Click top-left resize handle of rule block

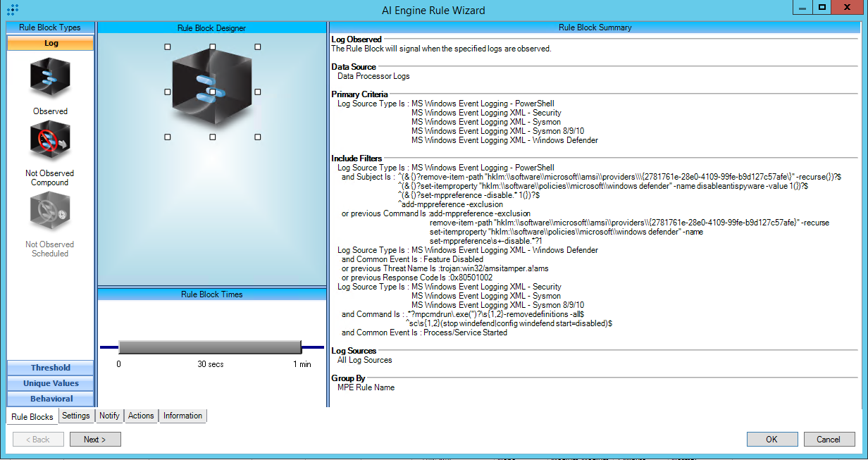click(x=168, y=47)
